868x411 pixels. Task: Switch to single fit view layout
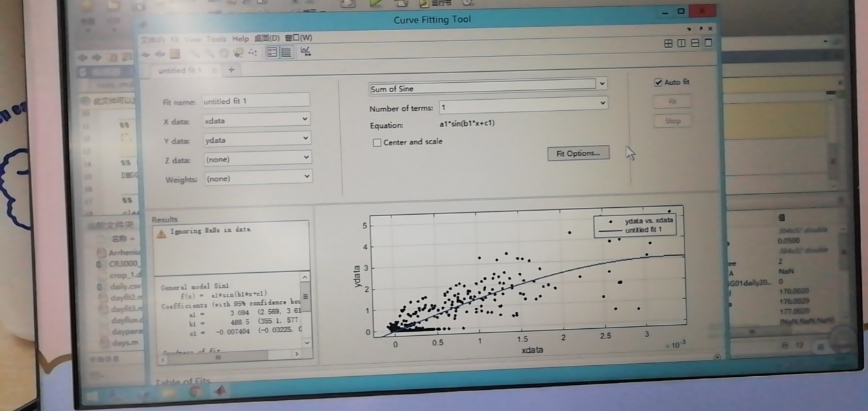coord(708,43)
